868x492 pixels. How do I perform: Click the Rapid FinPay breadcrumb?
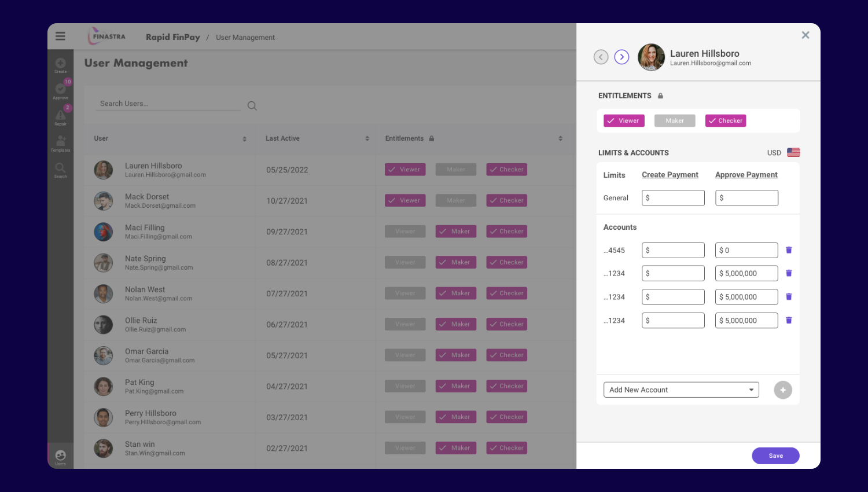[x=173, y=37]
